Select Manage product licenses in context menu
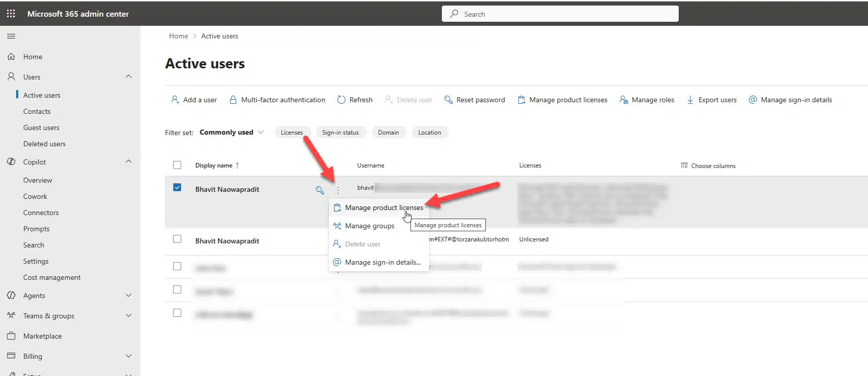The image size is (868, 376). tap(379, 207)
